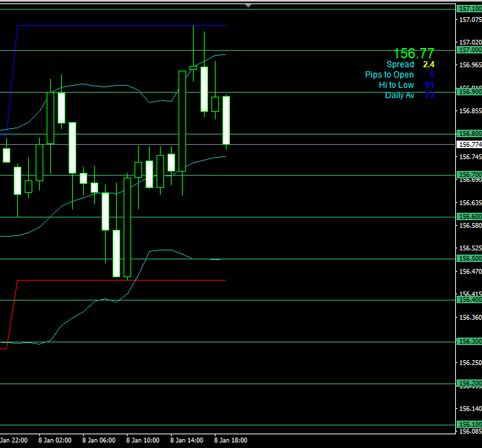This screenshot has height=448, width=482.
Task: Select the Hi to Low label
Action: pyautogui.click(x=396, y=85)
